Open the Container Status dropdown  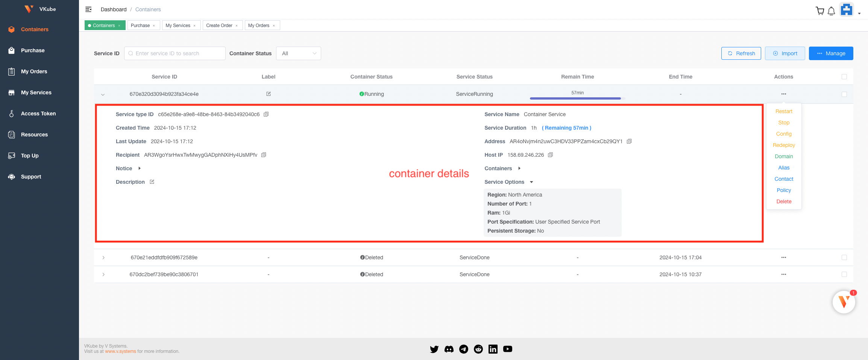coord(299,53)
